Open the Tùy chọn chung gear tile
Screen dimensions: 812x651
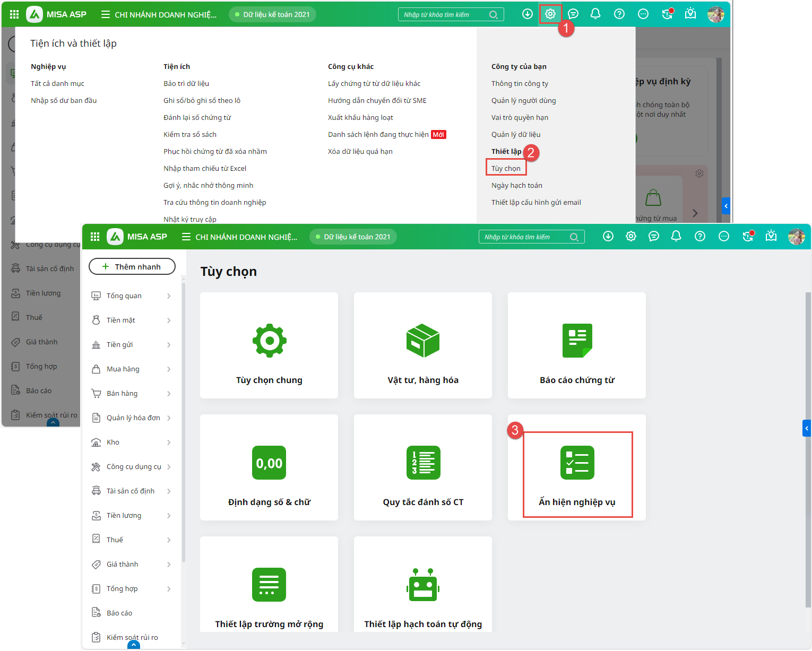[x=269, y=345]
